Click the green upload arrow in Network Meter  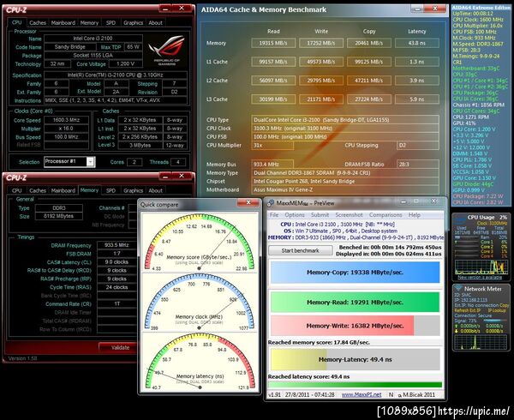click(x=457, y=326)
